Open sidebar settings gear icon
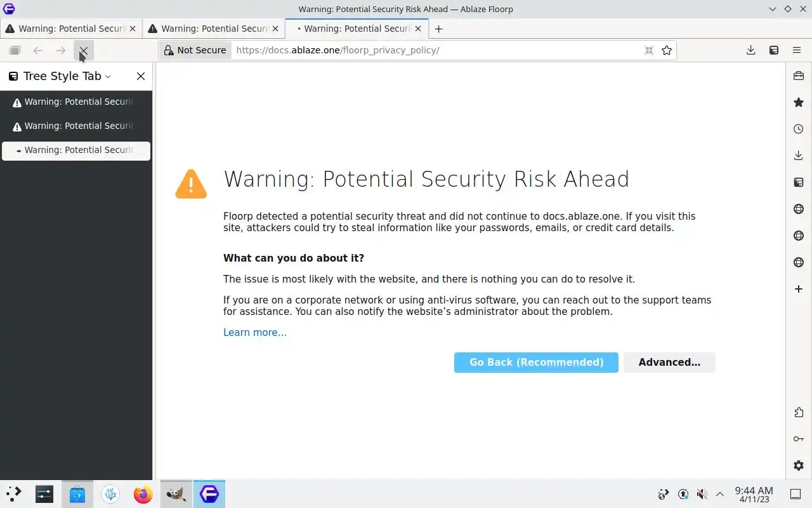Image resolution: width=812 pixels, height=508 pixels. [x=799, y=465]
